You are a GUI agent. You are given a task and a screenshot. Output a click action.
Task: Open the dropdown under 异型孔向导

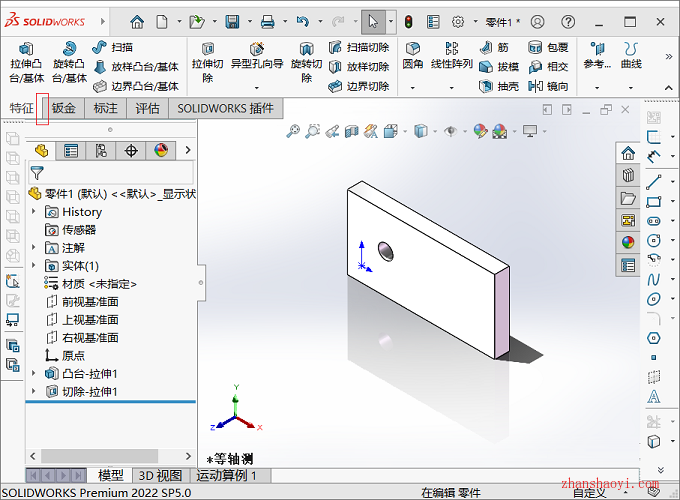pos(257,88)
